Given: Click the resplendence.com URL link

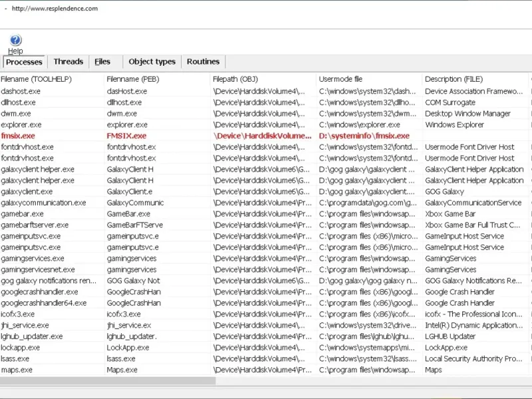Looking at the screenshot, I should [55, 9].
